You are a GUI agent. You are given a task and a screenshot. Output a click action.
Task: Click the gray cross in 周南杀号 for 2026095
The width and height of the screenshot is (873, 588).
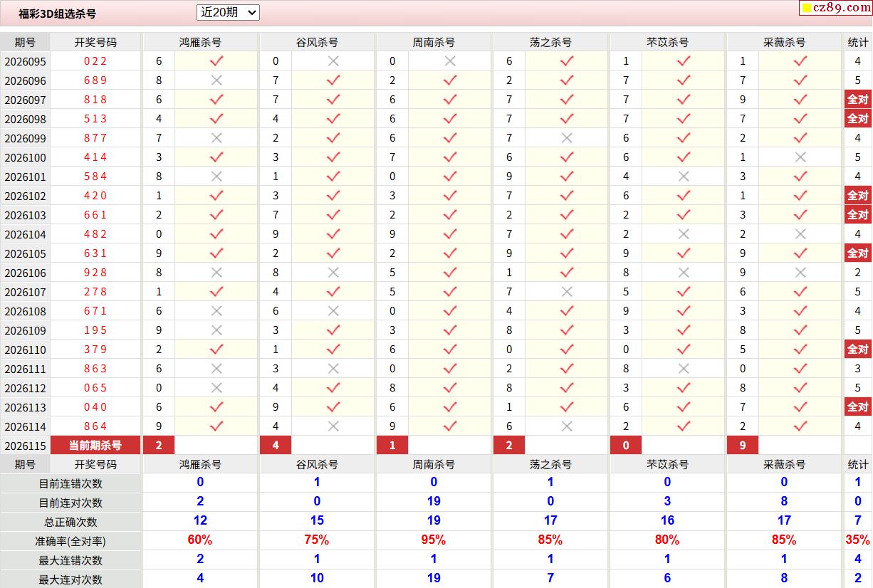tap(450, 61)
